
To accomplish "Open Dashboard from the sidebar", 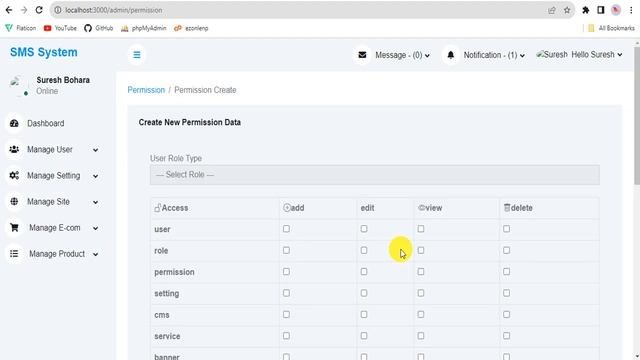I will (46, 123).
